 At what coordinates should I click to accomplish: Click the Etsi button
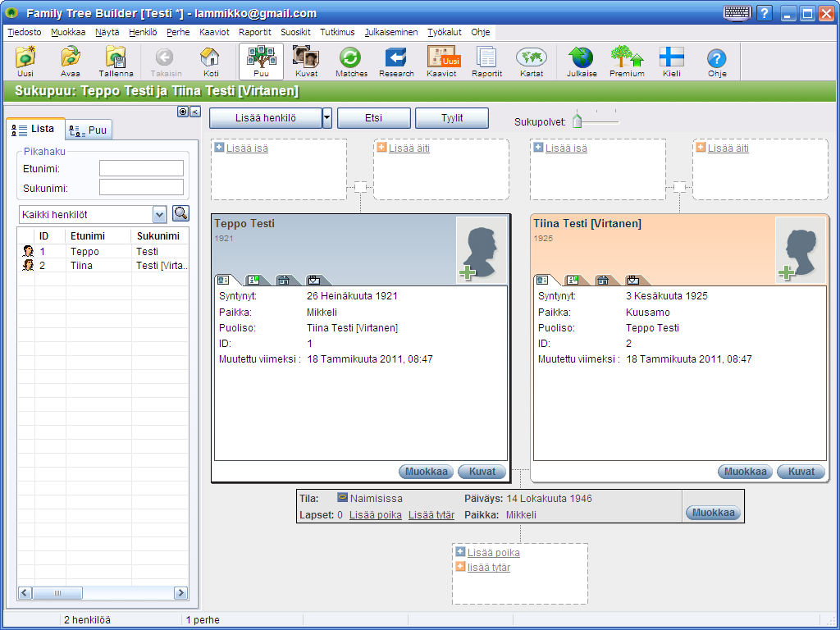coord(373,118)
